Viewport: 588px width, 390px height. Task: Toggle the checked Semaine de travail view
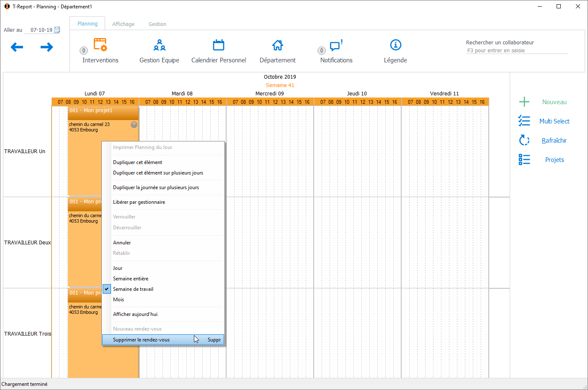click(x=133, y=289)
